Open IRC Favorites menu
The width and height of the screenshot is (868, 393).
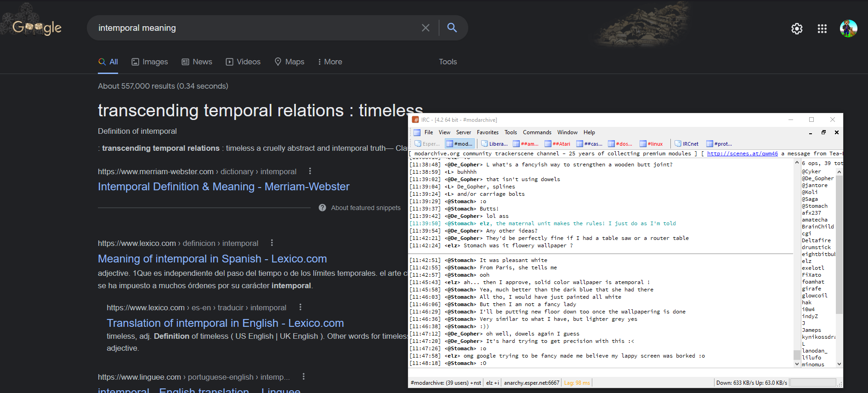coord(488,132)
